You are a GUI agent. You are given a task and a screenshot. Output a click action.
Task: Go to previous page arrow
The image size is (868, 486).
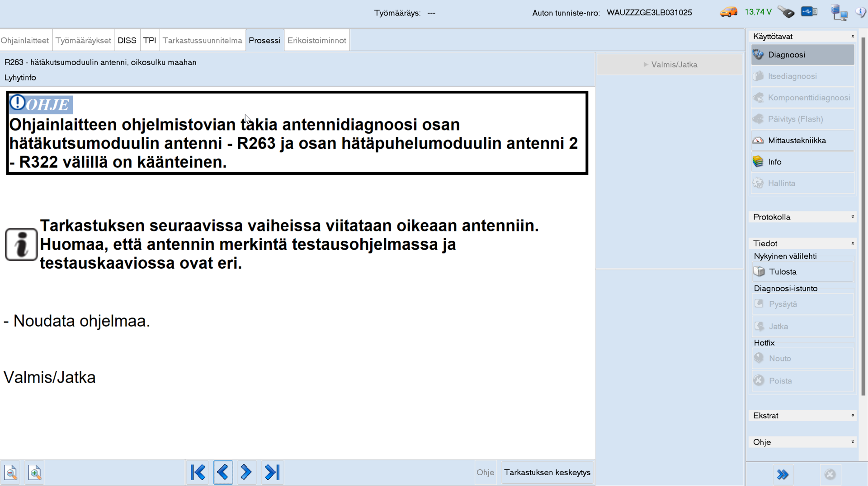click(x=223, y=472)
